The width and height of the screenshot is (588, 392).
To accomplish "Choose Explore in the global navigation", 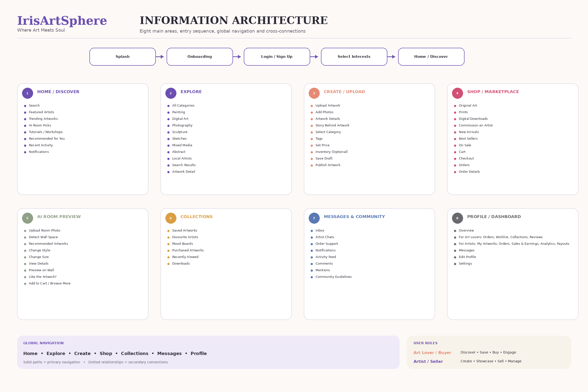I will coord(56,354).
